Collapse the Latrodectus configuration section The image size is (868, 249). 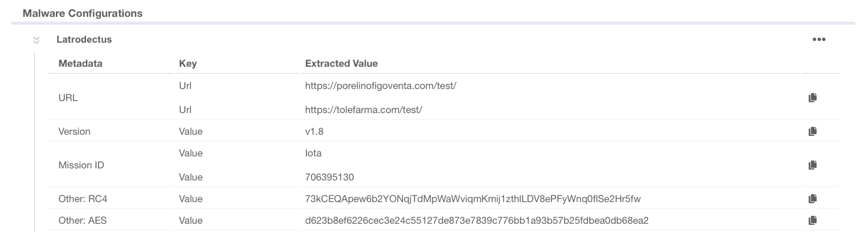click(x=36, y=40)
